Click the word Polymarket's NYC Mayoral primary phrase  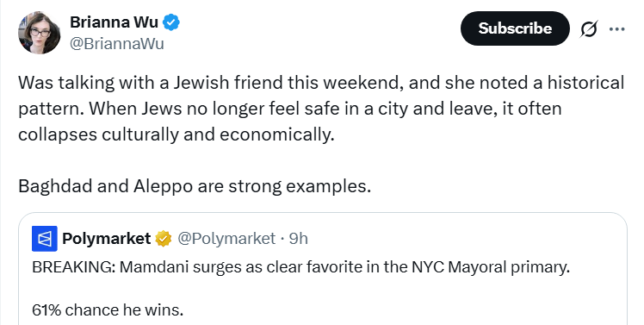pos(491,267)
